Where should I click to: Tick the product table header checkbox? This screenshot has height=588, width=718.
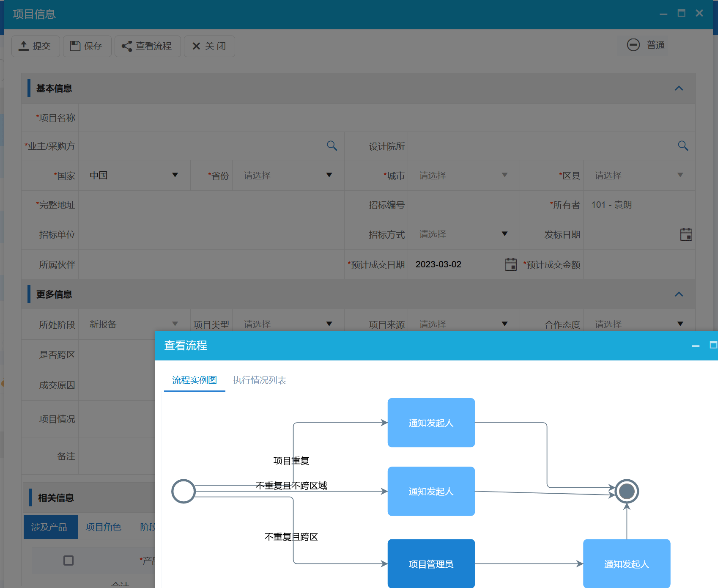[x=69, y=561]
